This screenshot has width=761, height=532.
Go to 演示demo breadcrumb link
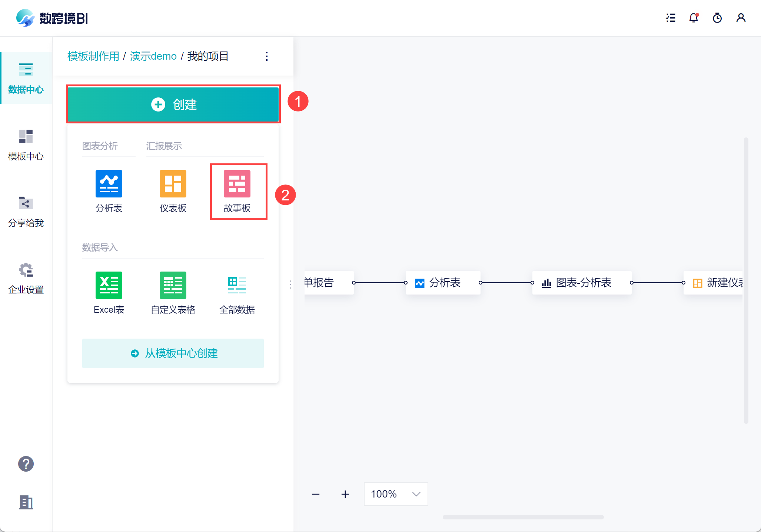(153, 56)
